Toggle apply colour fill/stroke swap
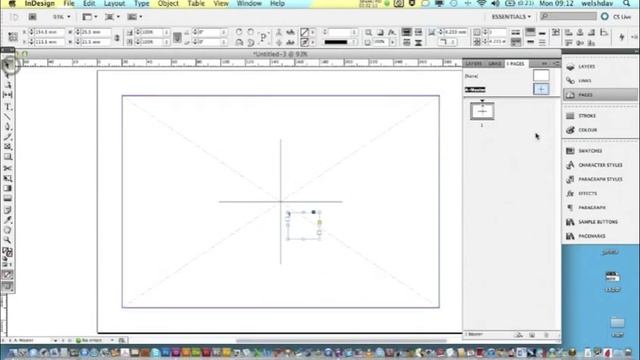This screenshot has width=640, height=360. click(10, 250)
